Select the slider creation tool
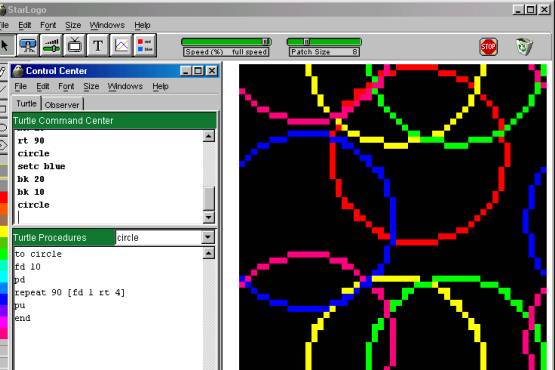 pyautogui.click(x=51, y=45)
